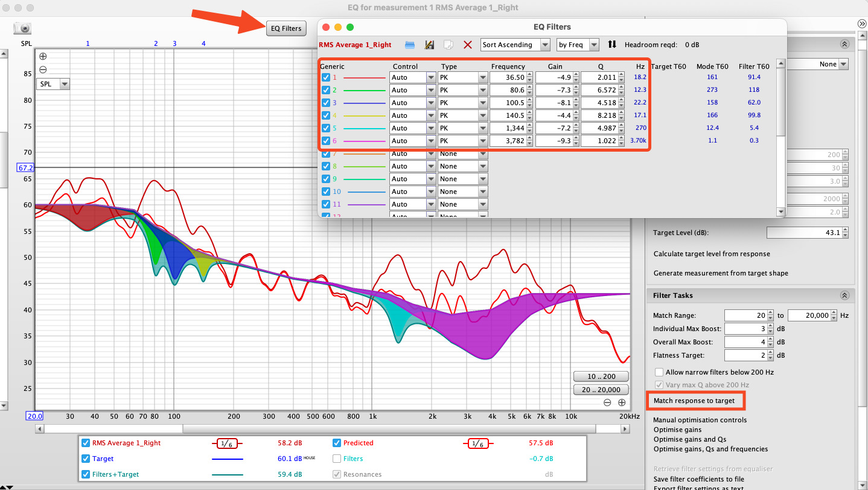Click the 10 .. 200 range button

(x=601, y=376)
